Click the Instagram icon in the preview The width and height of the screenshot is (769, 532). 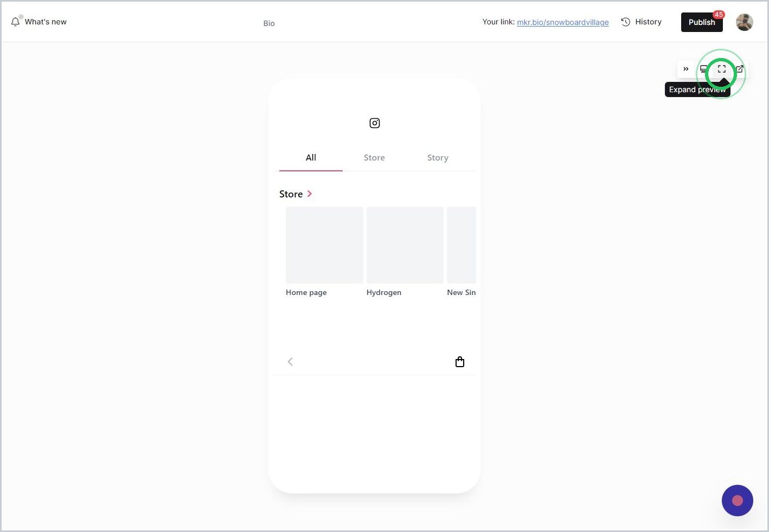click(x=375, y=123)
